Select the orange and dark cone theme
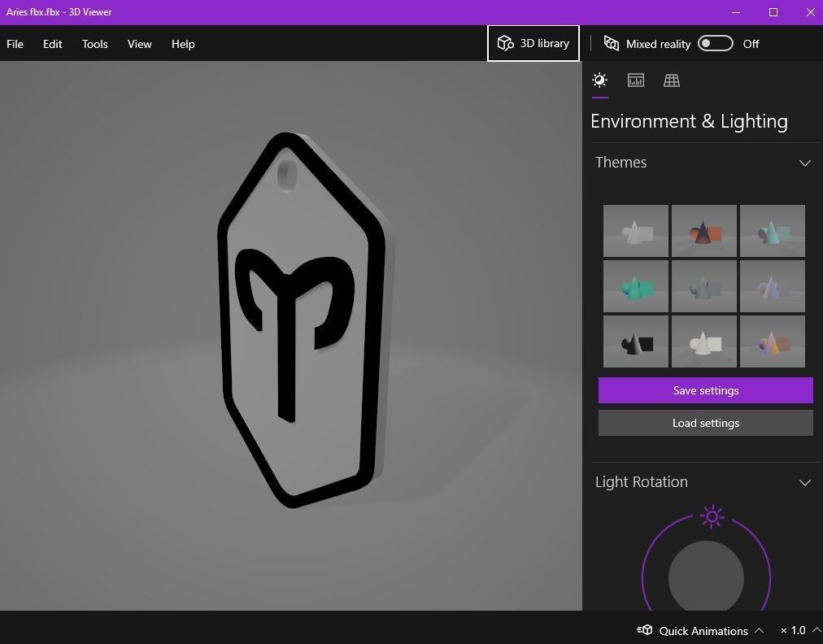Image resolution: width=823 pixels, height=644 pixels. [703, 231]
